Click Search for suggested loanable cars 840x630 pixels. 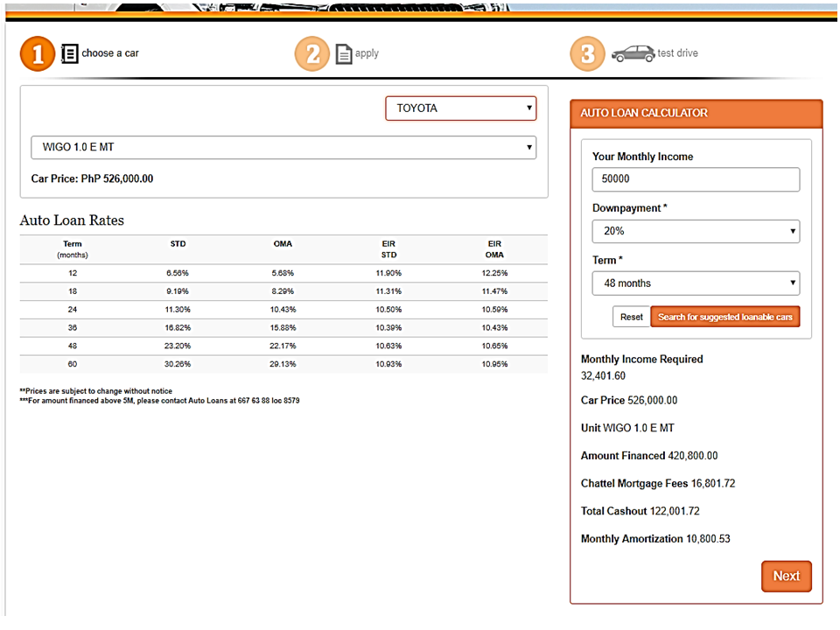tap(724, 317)
